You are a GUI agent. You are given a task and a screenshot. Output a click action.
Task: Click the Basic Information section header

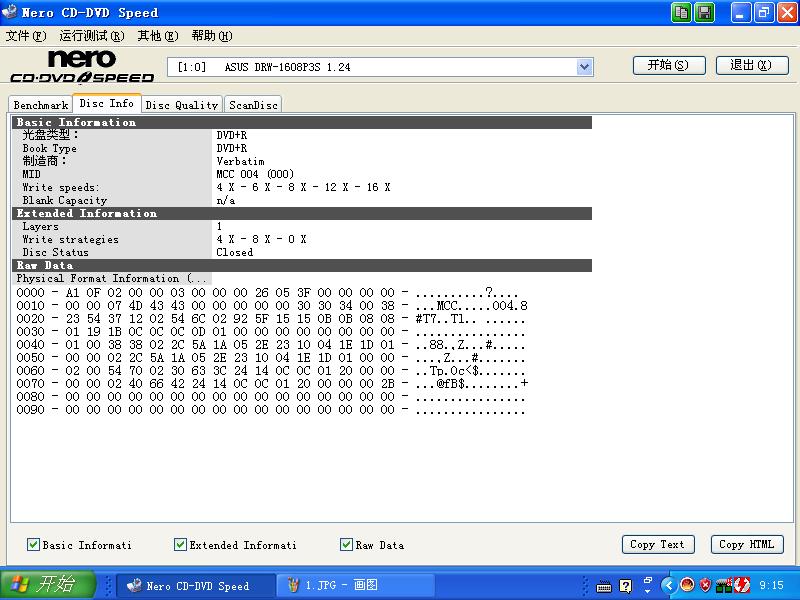(302, 122)
